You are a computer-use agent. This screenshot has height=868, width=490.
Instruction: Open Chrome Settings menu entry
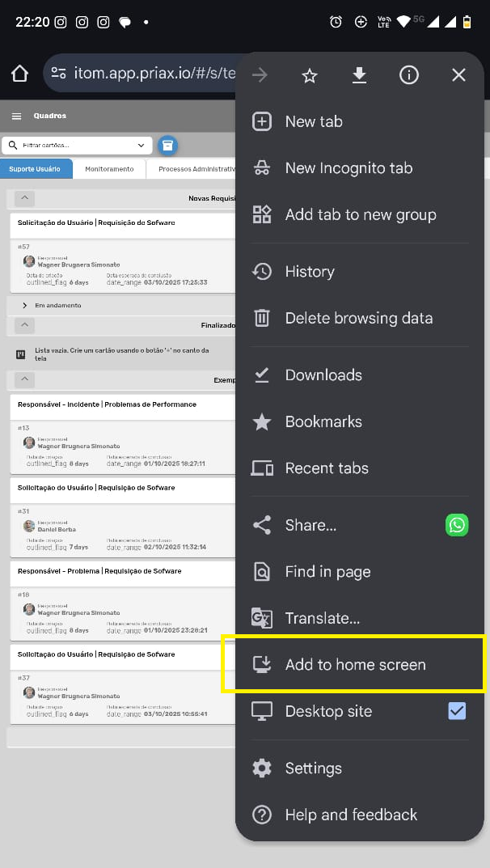[x=313, y=768]
